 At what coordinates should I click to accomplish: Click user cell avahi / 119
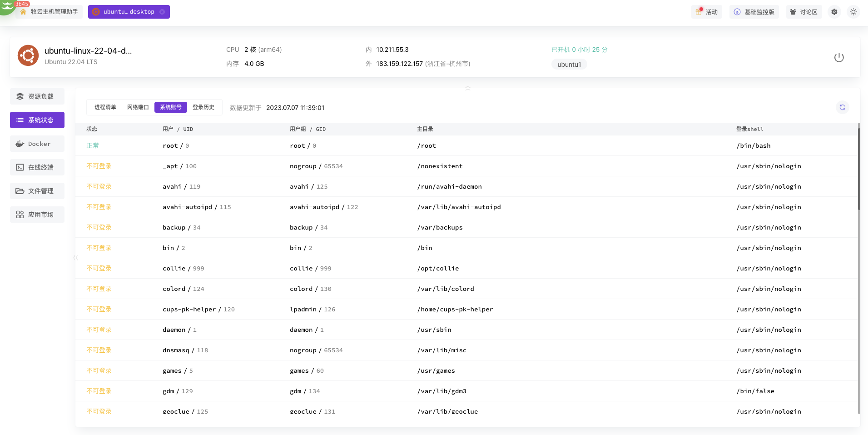pyautogui.click(x=181, y=186)
